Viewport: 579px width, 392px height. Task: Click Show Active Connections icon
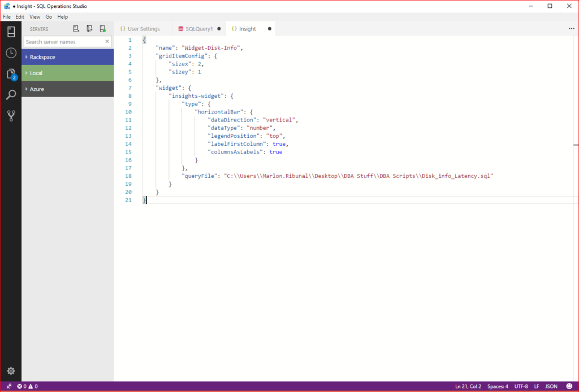(x=102, y=29)
